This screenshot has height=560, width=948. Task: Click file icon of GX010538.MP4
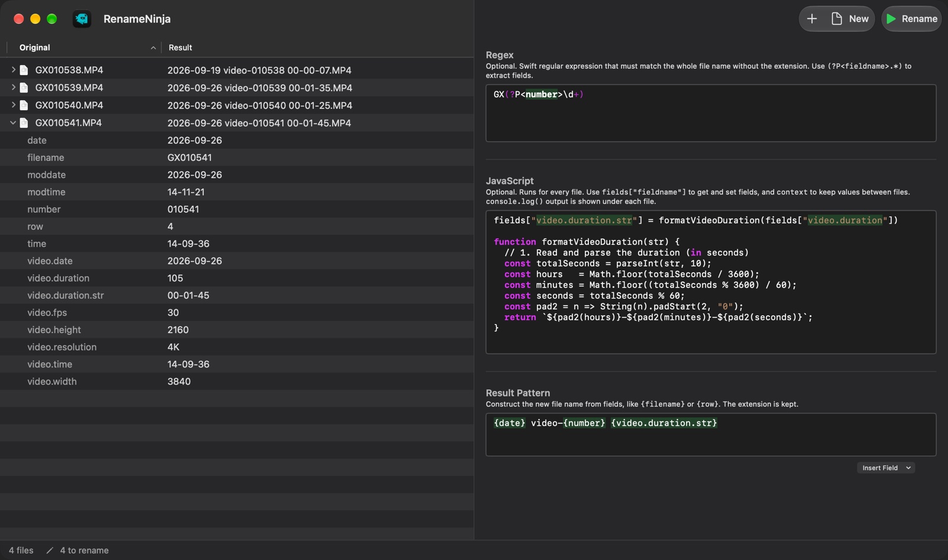tap(24, 70)
